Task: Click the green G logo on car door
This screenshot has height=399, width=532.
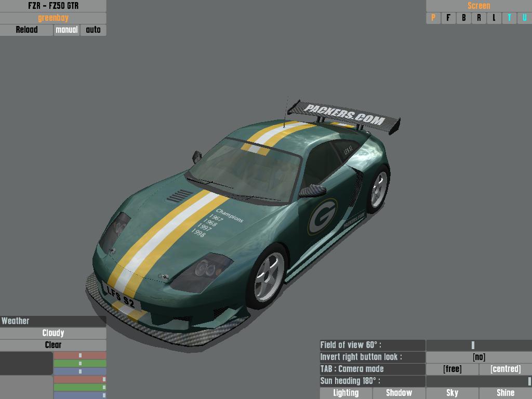Action: point(322,217)
